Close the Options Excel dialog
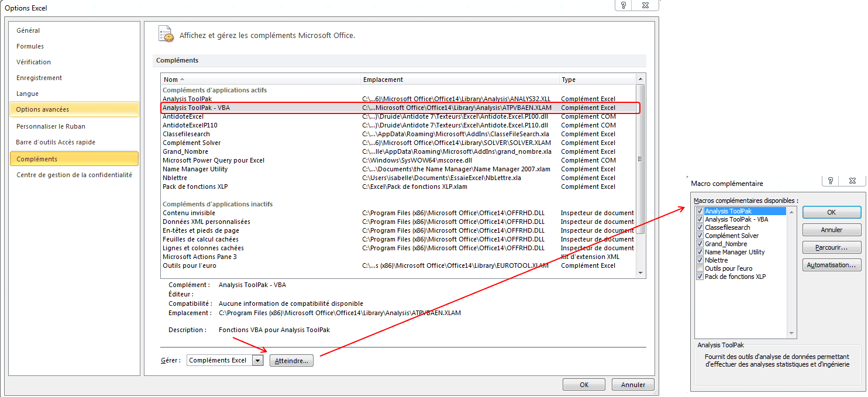Viewport: 868px width, 397px height. [x=646, y=5]
